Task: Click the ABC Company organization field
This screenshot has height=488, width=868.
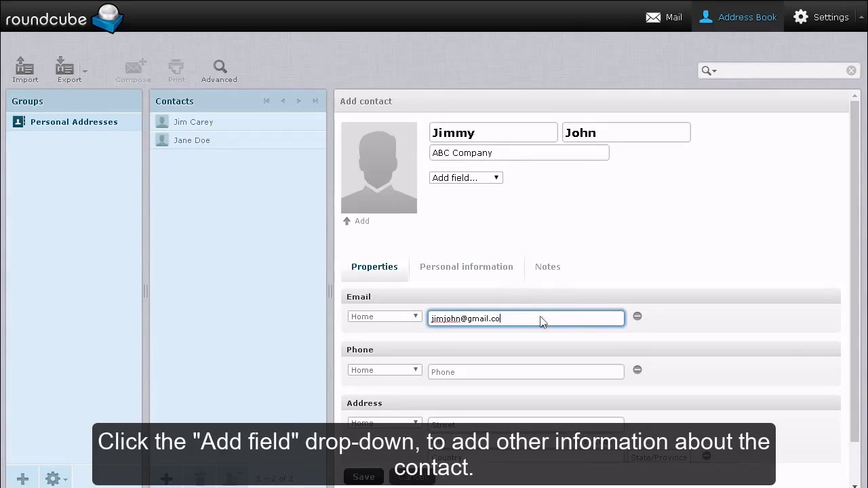Action: pyautogui.click(x=519, y=152)
